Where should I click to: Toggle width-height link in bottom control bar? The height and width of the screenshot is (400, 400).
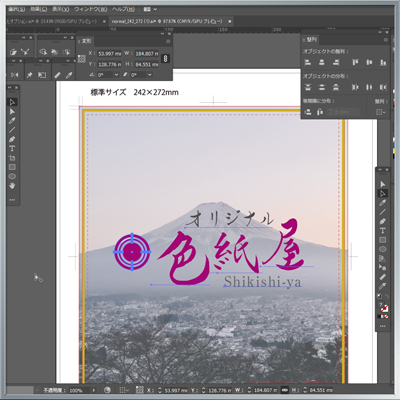(284, 390)
